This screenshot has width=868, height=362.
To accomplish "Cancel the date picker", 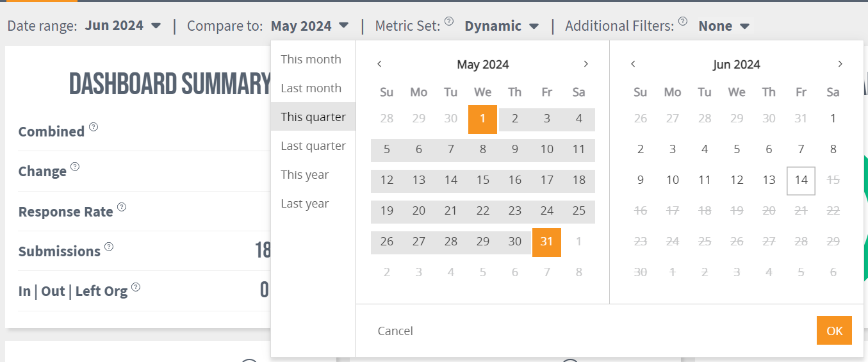I will tap(395, 331).
